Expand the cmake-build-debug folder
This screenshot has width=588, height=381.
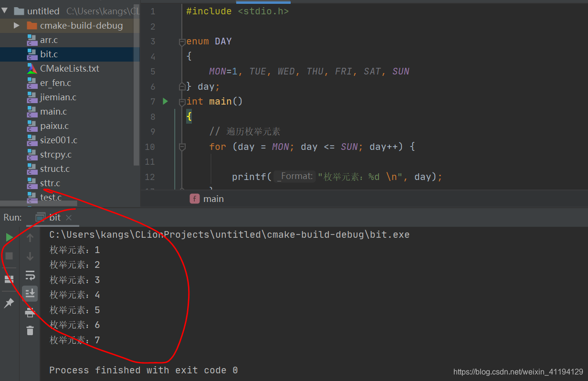[x=17, y=25]
